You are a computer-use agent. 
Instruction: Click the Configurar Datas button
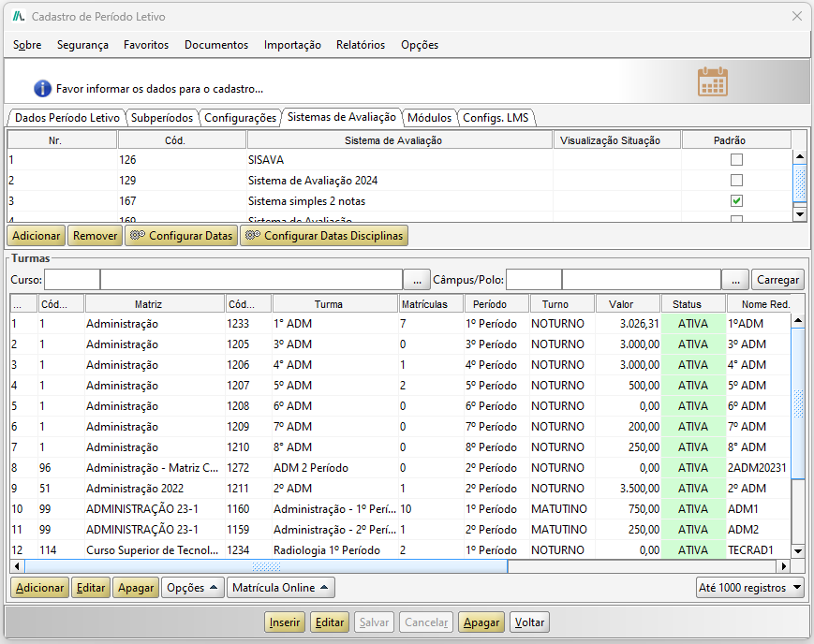click(181, 236)
